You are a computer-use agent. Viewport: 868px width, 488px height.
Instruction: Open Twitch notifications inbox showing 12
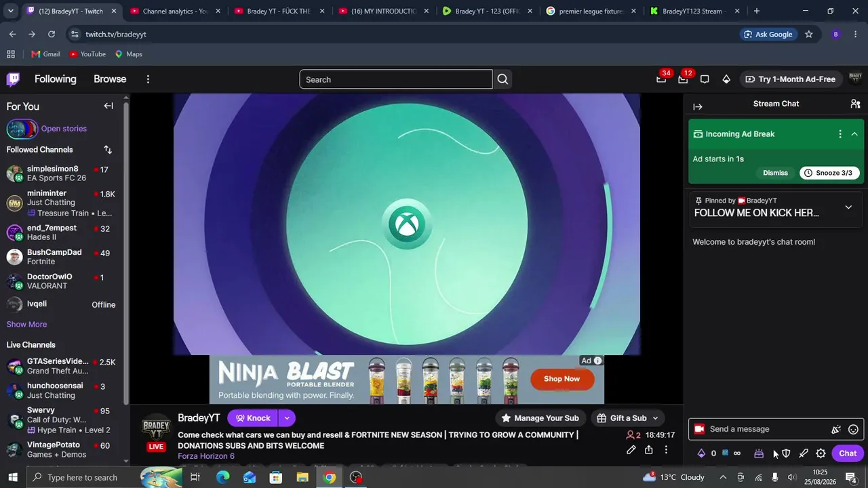(683, 79)
